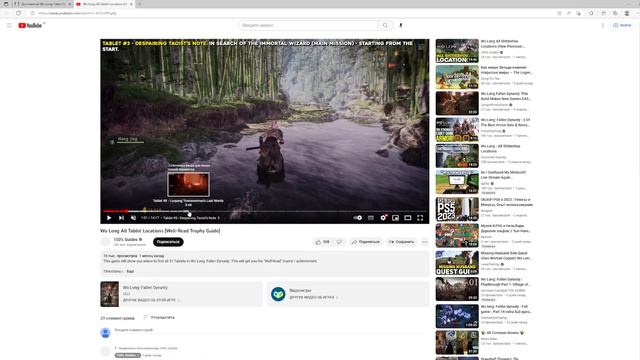
Task: Open 'So I Confused My Minecraft' video thumbnail
Action: [x=457, y=182]
